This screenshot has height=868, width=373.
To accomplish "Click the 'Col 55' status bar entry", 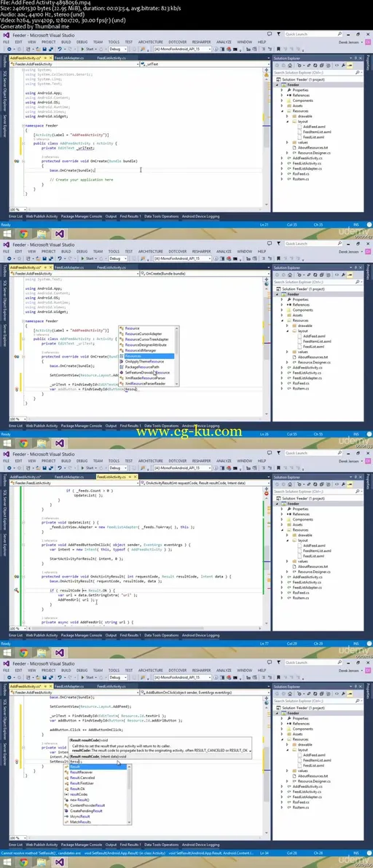I will click(x=292, y=433).
